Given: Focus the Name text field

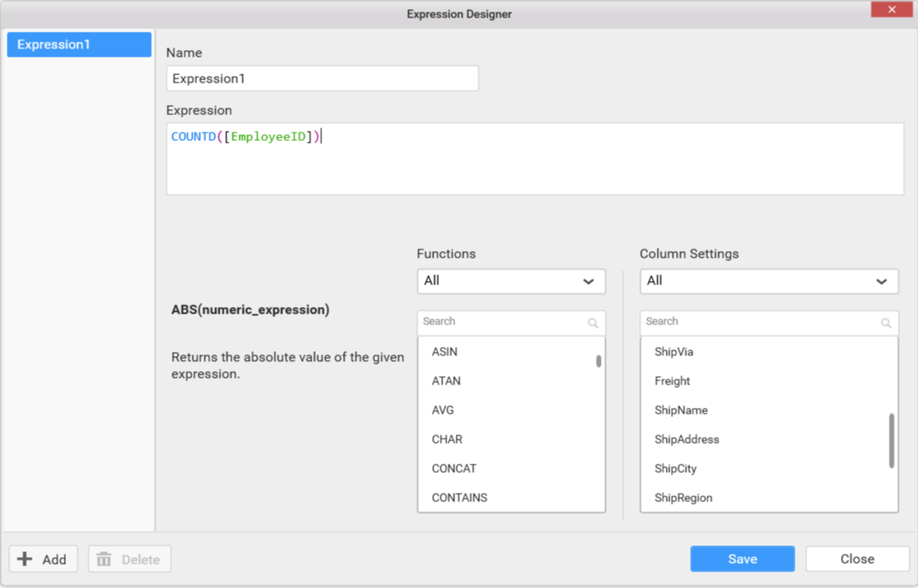Looking at the screenshot, I should point(322,78).
